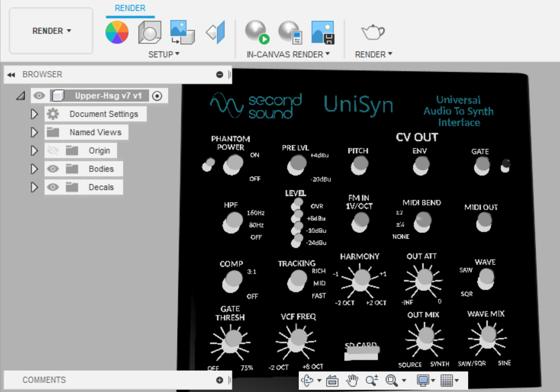Toggle visibility of Upper-Hsg v7 v1
This screenshot has width=560, height=392.
[x=39, y=96]
